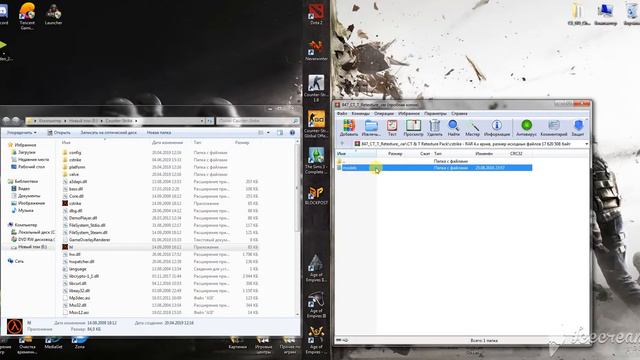This screenshot has width=640, height=360.
Task: Open the Избранное menu in WinRAR
Action: [409, 113]
